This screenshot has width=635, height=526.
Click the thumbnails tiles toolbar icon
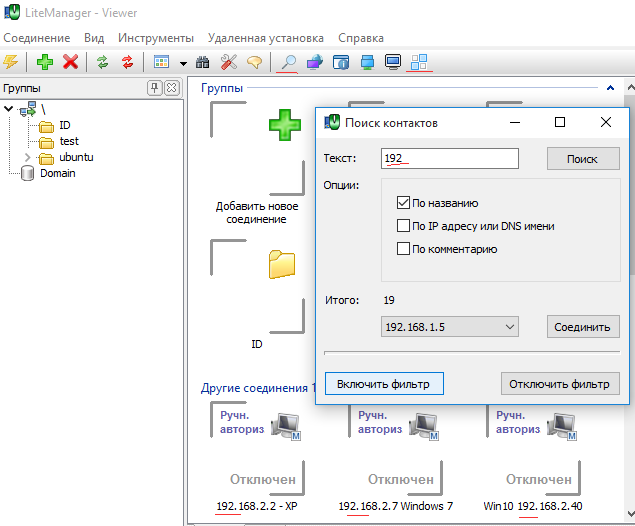point(419,62)
